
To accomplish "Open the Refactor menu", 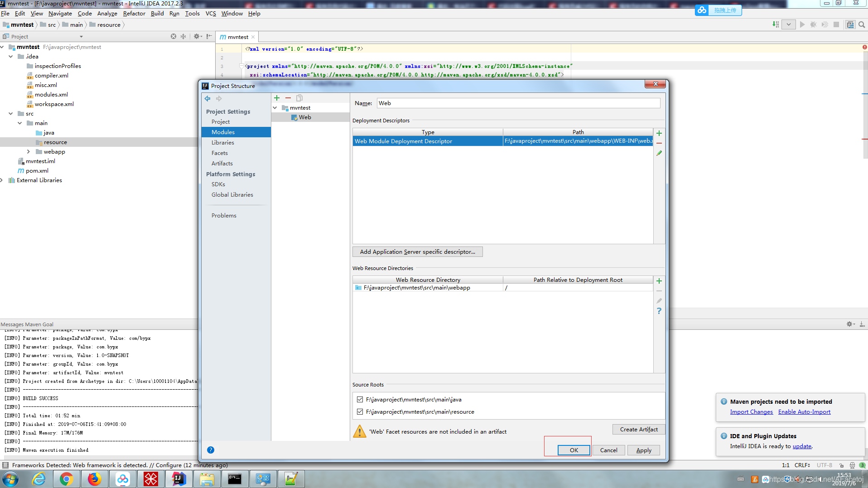I will tap(134, 13).
